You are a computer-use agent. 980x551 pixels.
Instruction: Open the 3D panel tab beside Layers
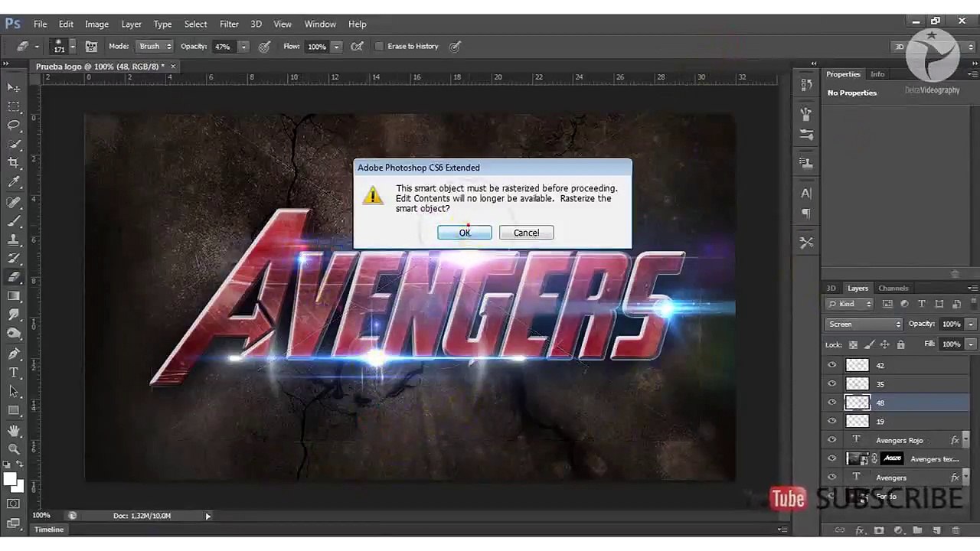(831, 288)
